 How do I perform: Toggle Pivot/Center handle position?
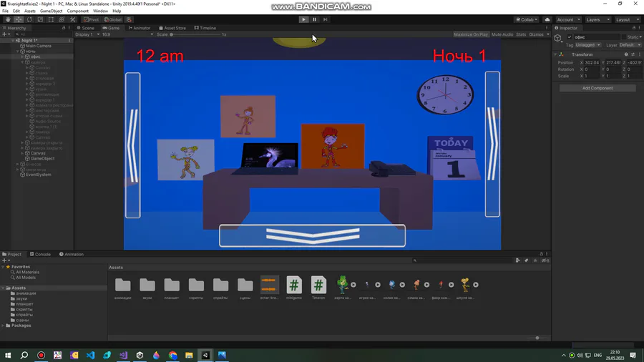tap(91, 19)
